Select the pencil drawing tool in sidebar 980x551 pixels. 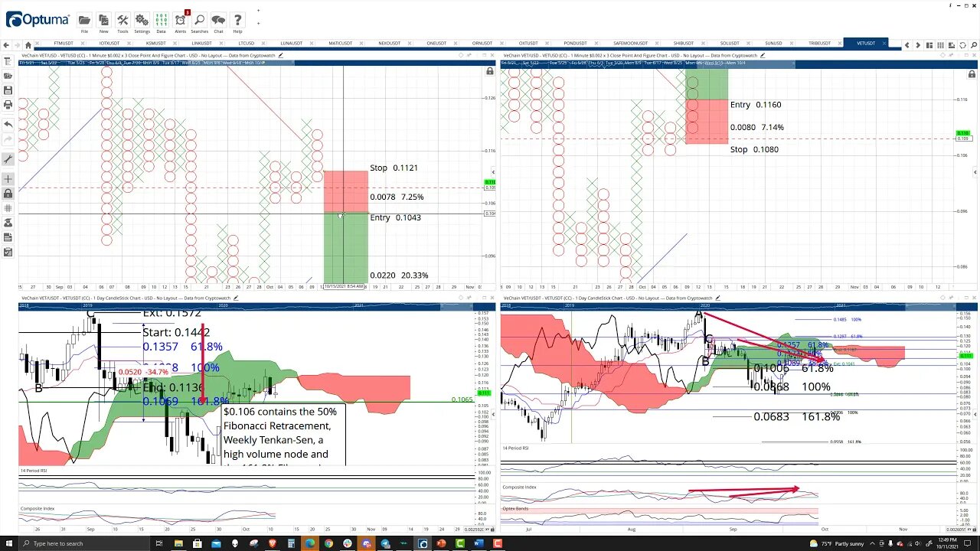tap(8, 159)
